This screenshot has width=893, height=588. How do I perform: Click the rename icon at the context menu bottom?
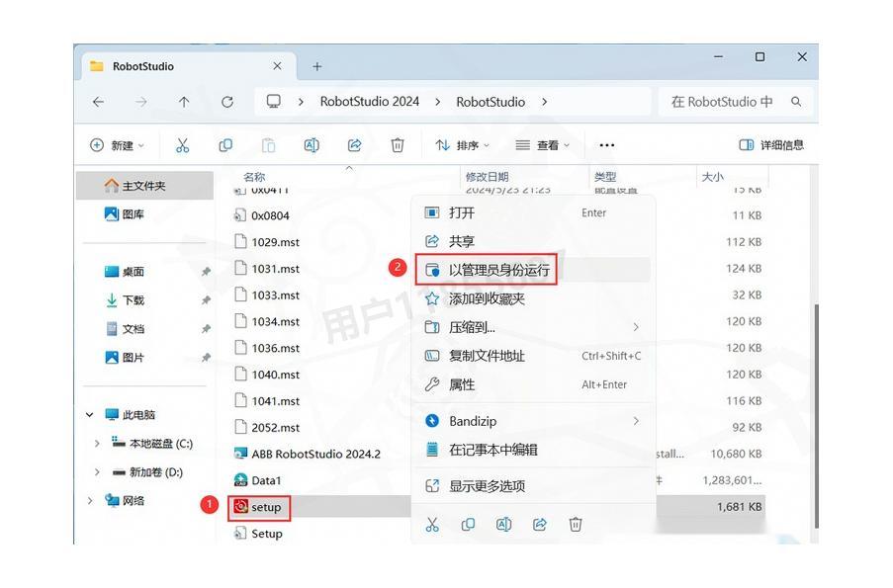[x=504, y=524]
